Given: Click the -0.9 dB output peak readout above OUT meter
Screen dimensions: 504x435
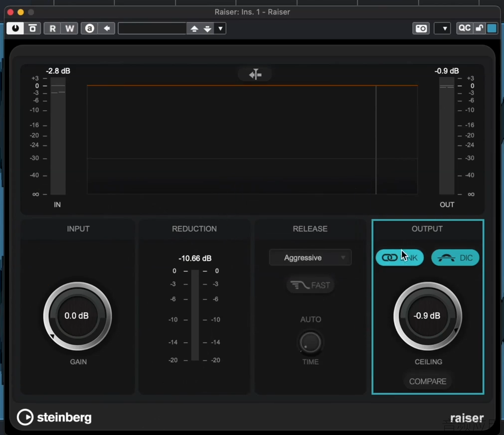Looking at the screenshot, I should point(447,71).
